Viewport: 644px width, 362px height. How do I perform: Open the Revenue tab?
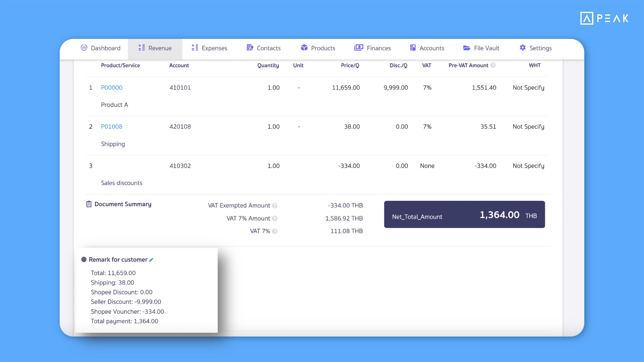(155, 48)
